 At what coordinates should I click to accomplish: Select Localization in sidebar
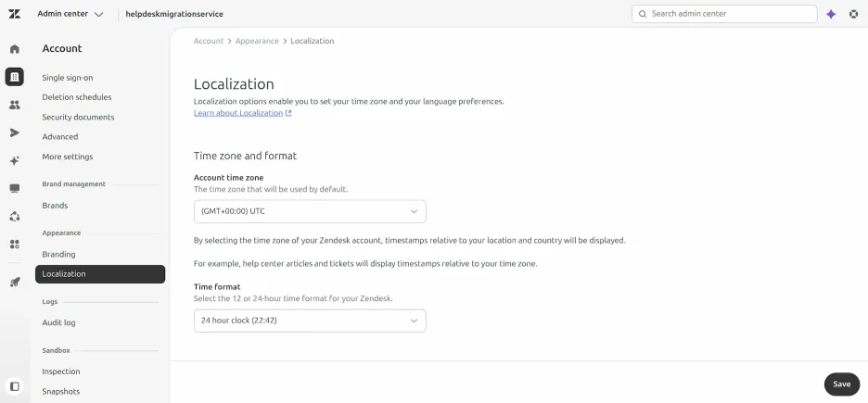point(100,274)
